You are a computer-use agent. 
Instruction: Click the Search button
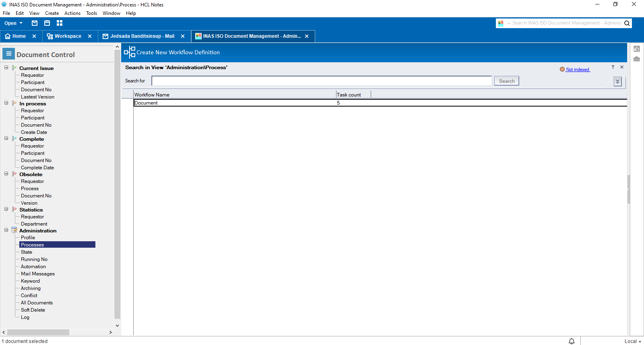point(507,81)
